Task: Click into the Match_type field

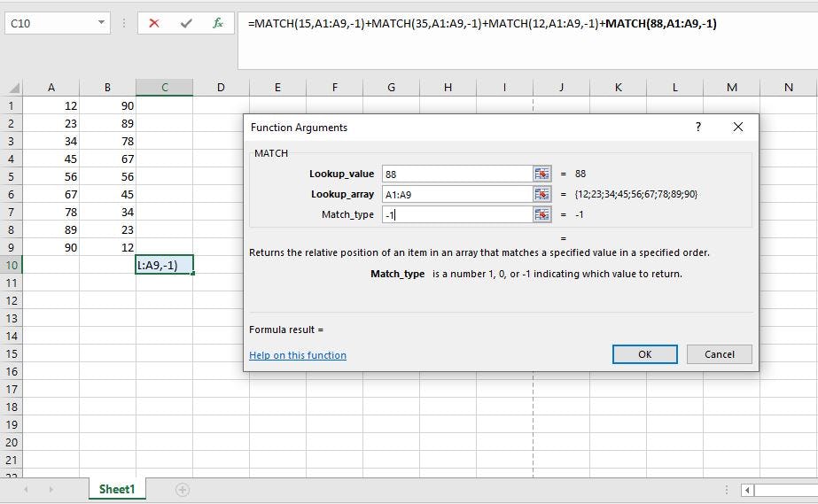Action: (x=457, y=214)
